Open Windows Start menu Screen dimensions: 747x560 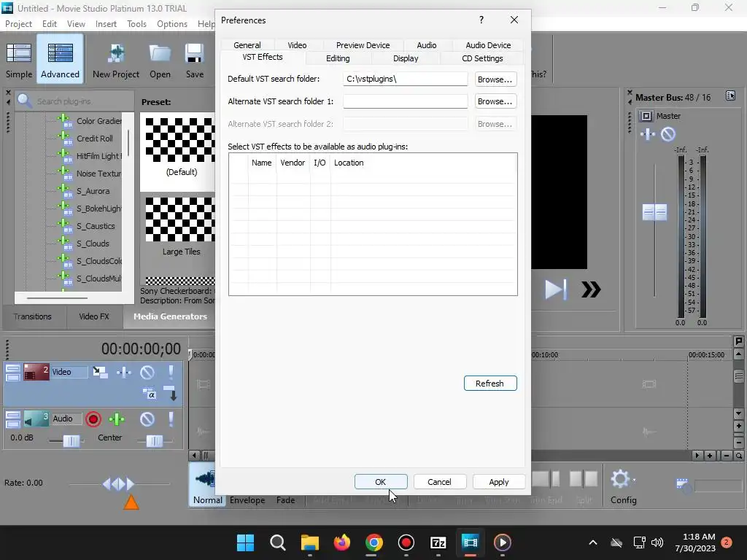(x=245, y=542)
